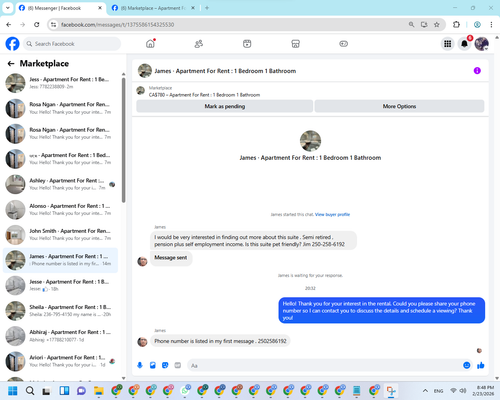Open the Alonso conversation
Screen dimensions: 500x400
coord(61,209)
